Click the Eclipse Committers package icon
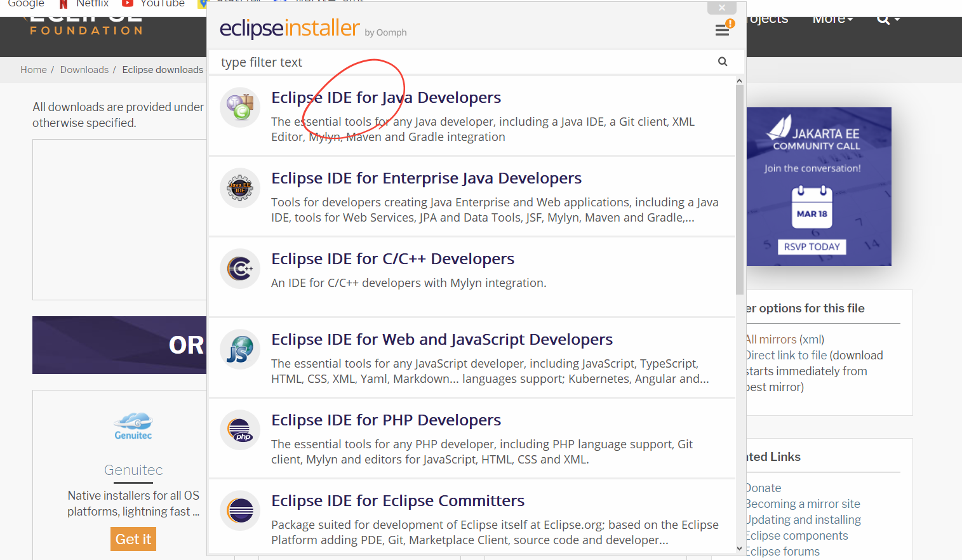The height and width of the screenshot is (560, 962). [240, 510]
